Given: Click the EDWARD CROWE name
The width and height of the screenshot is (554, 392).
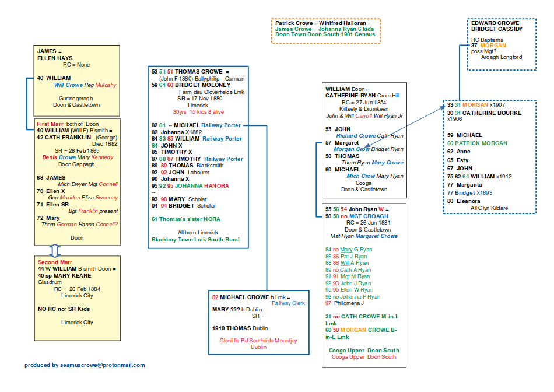Looking at the screenshot, I should pos(495,23).
